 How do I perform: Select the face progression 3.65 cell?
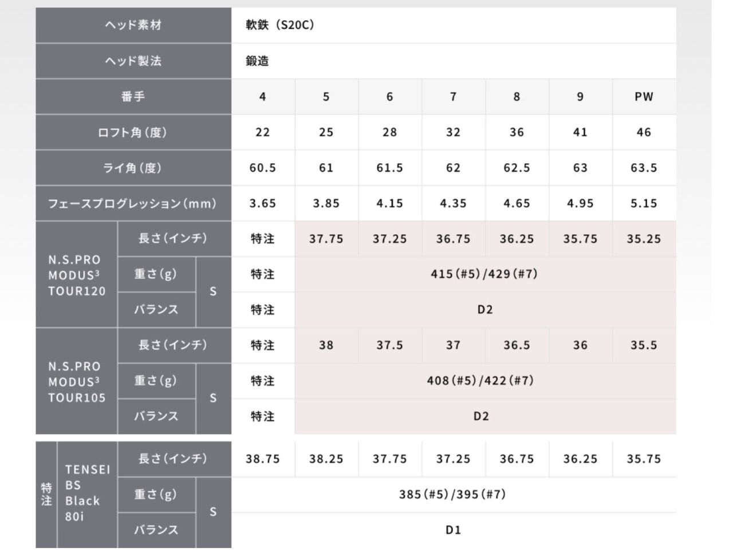point(263,203)
